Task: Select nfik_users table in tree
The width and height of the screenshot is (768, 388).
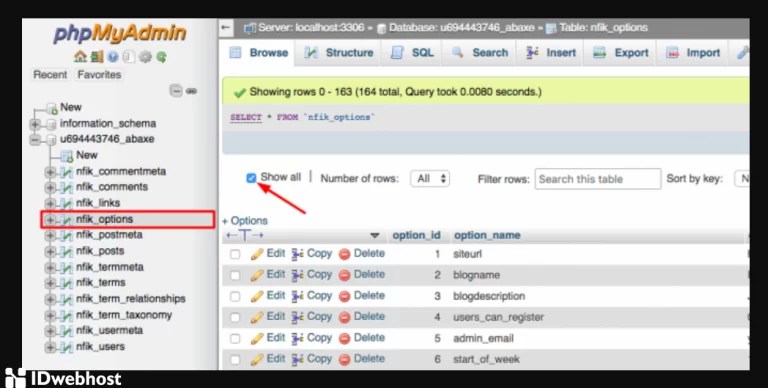Action: tap(100, 347)
